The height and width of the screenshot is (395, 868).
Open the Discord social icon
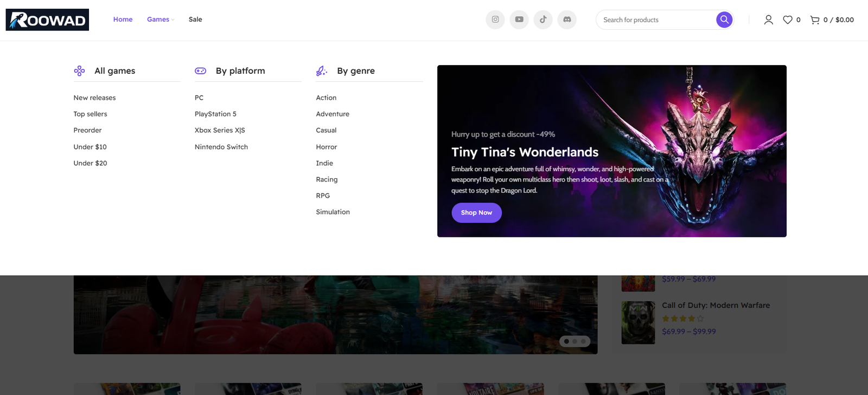[567, 20]
